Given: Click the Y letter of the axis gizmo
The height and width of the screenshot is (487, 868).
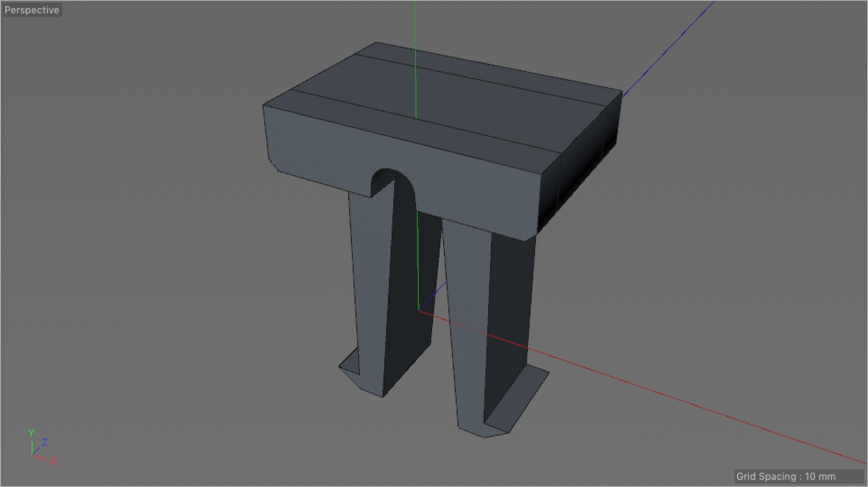Looking at the screenshot, I should [x=31, y=433].
